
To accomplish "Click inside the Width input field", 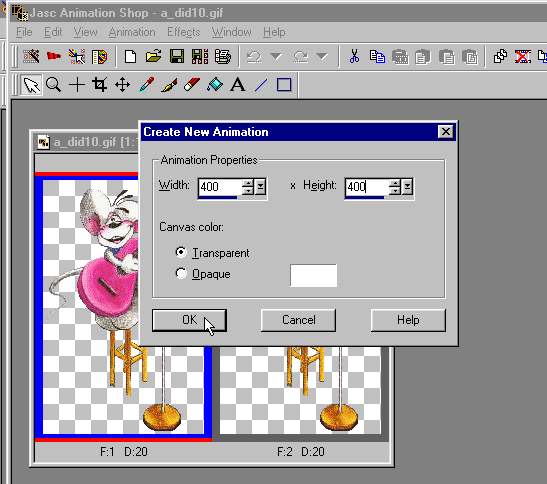I will point(220,187).
